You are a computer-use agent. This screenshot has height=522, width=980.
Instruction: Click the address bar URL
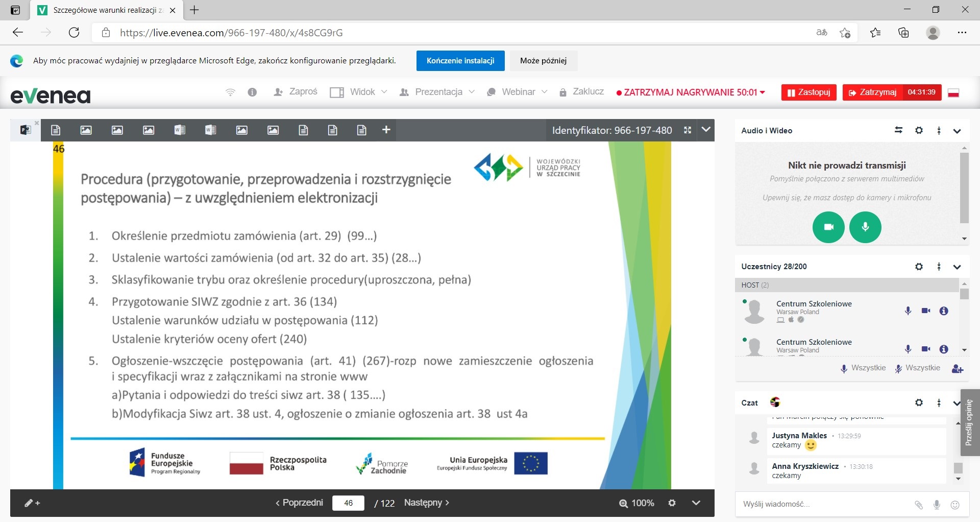[x=231, y=33]
